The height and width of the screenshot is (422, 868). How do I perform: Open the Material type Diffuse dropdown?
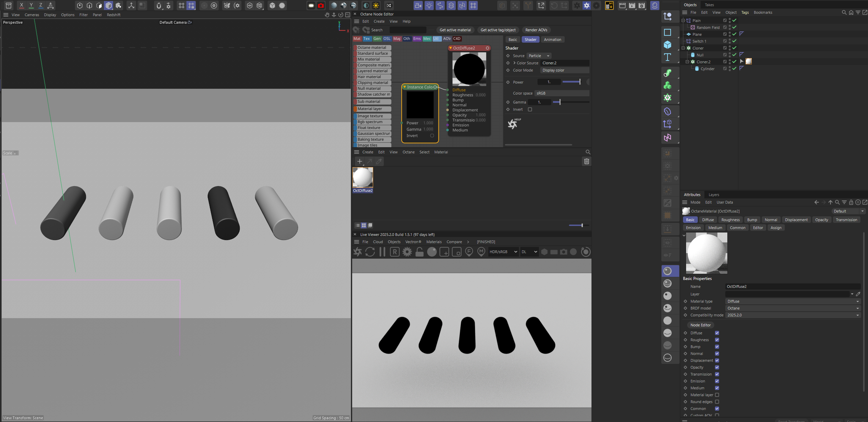(792, 301)
